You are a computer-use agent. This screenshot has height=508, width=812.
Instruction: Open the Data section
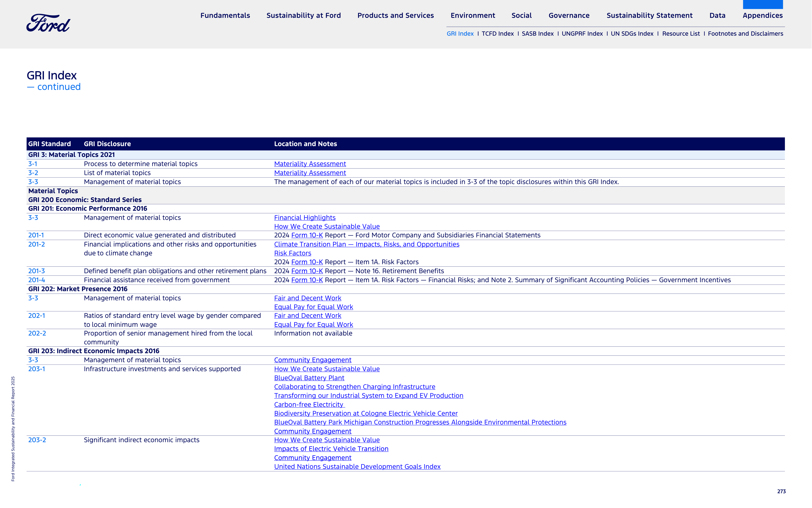point(717,15)
